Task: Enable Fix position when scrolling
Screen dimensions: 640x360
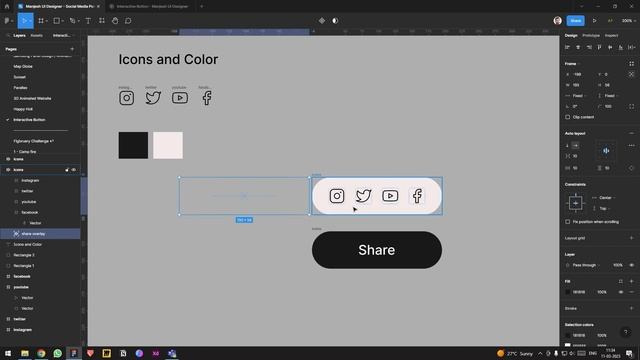Action: (x=567, y=222)
